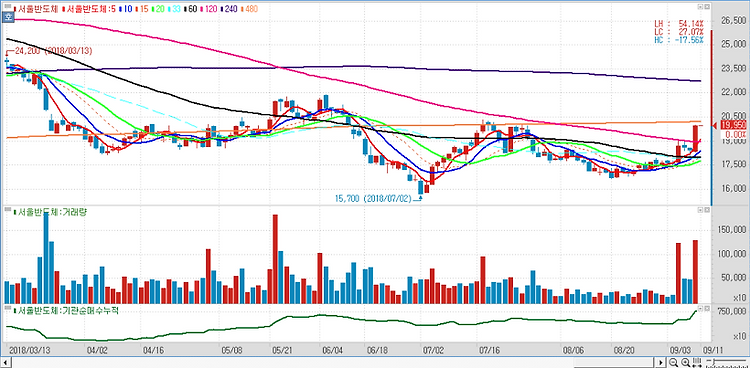
Task: Click the 25,000 price axis label
Action: 734,45
